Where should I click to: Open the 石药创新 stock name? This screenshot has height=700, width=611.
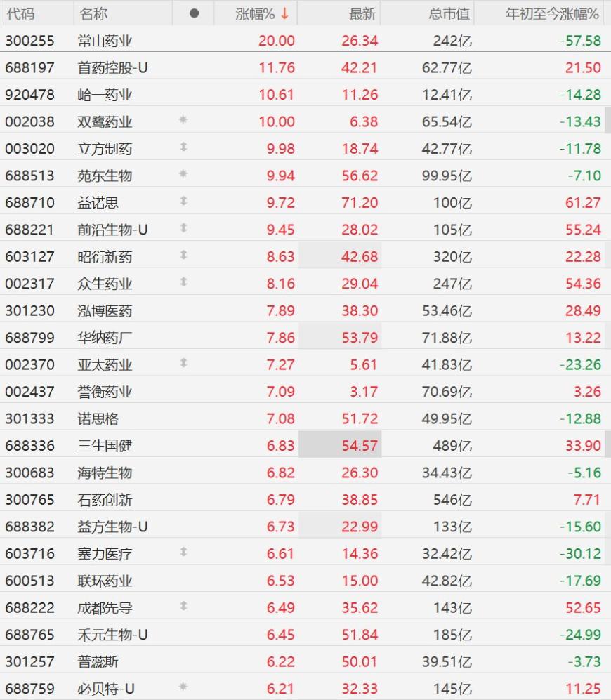pyautogui.click(x=105, y=500)
